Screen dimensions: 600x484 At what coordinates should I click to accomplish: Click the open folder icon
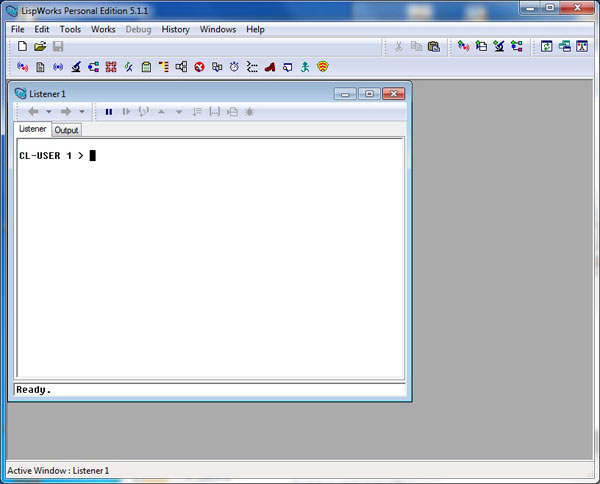tap(40, 47)
